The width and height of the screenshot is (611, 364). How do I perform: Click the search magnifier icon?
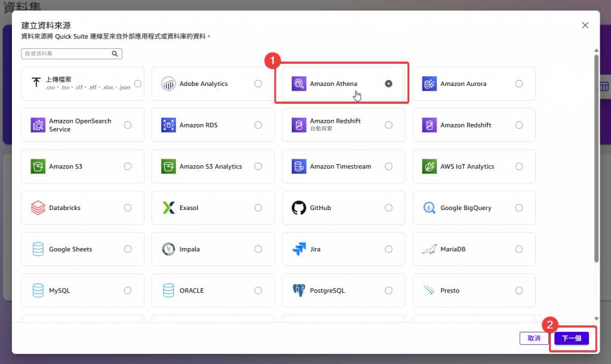point(115,54)
